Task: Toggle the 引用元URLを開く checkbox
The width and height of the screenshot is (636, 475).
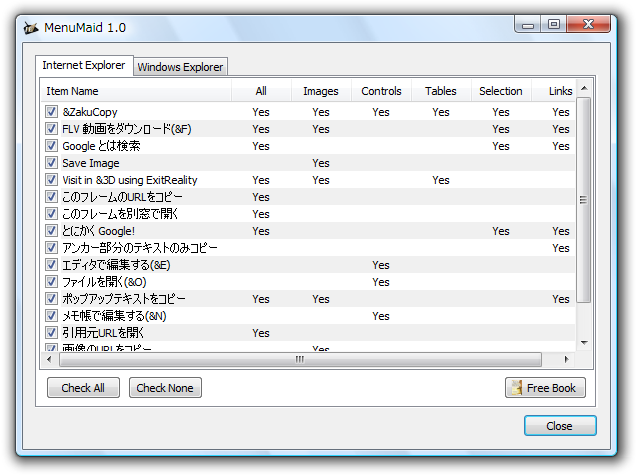Action: [51, 333]
